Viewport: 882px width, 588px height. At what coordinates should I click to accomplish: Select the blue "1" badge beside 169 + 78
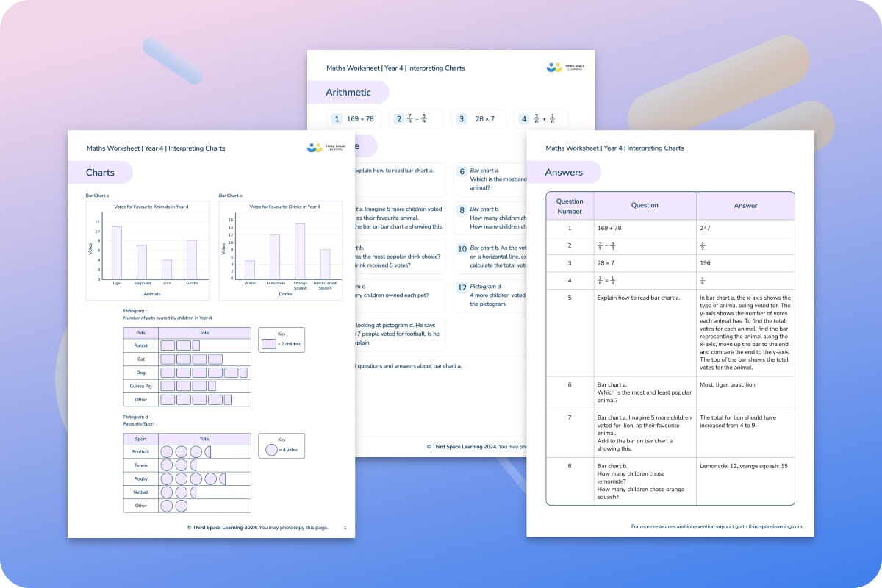click(x=337, y=118)
